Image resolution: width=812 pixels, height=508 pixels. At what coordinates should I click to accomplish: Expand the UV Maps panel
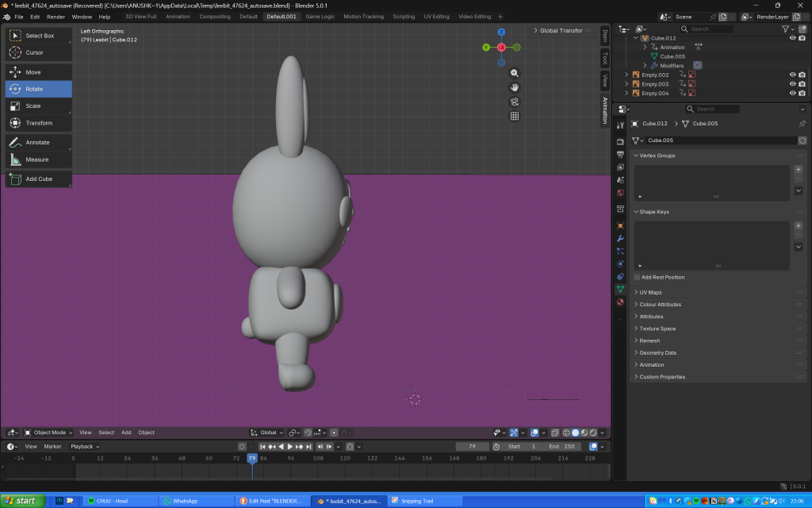pyautogui.click(x=650, y=292)
